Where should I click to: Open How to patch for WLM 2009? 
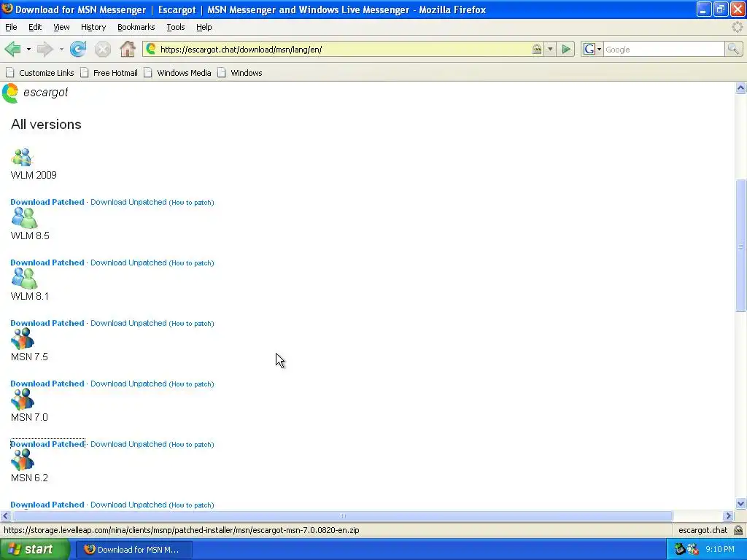click(192, 203)
